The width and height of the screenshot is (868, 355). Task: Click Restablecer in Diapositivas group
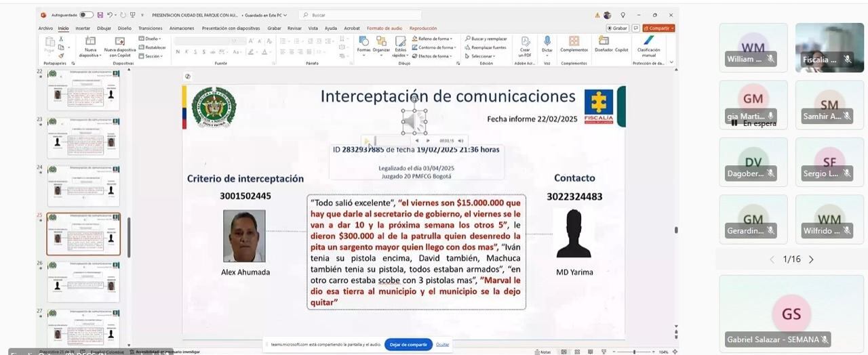click(153, 47)
